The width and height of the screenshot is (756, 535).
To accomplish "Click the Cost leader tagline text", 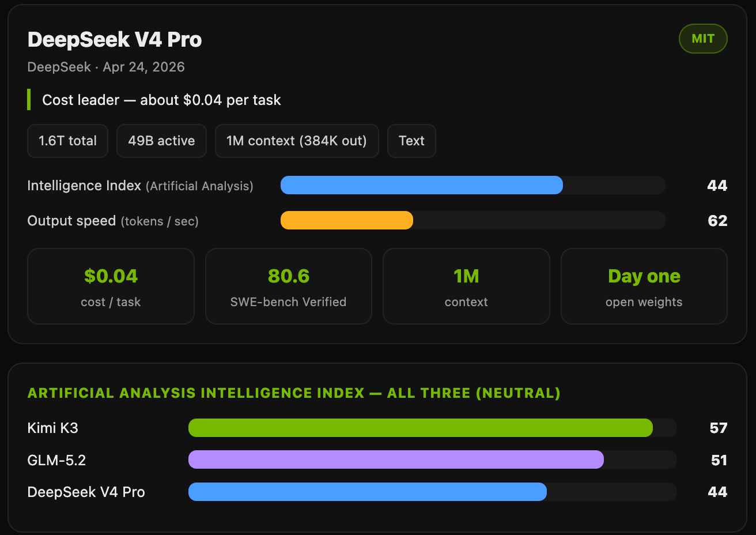I will (x=161, y=100).
